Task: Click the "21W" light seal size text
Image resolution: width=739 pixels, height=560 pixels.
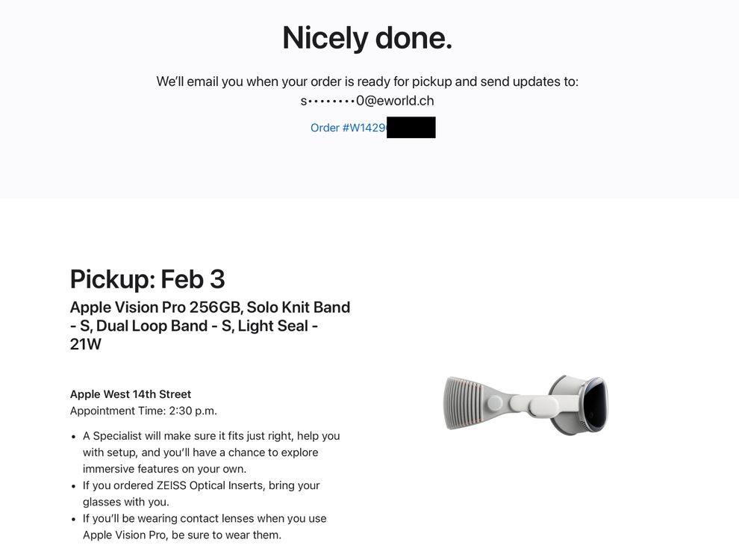Action: pyautogui.click(x=85, y=344)
